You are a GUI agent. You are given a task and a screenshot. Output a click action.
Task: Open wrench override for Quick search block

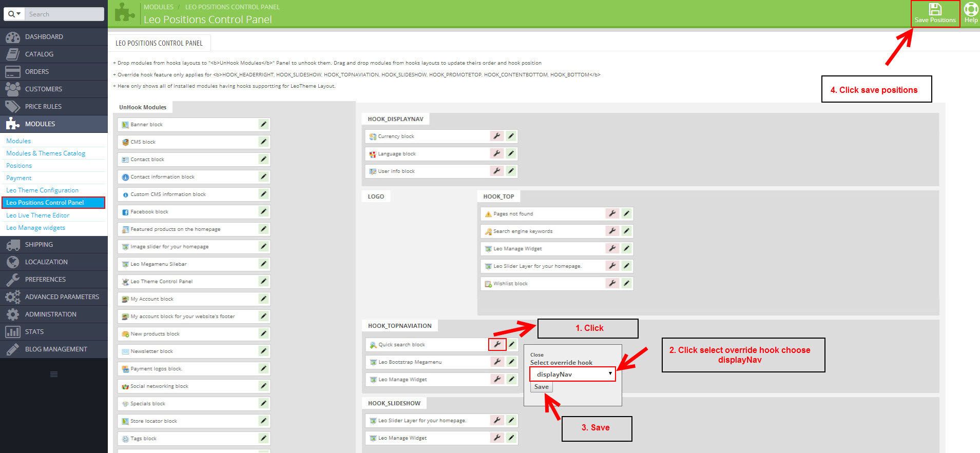tap(497, 344)
